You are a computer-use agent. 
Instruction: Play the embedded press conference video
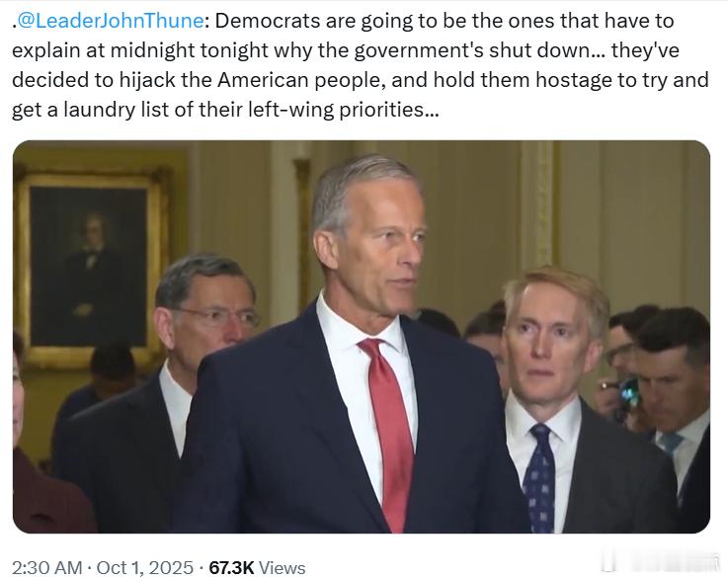362,337
